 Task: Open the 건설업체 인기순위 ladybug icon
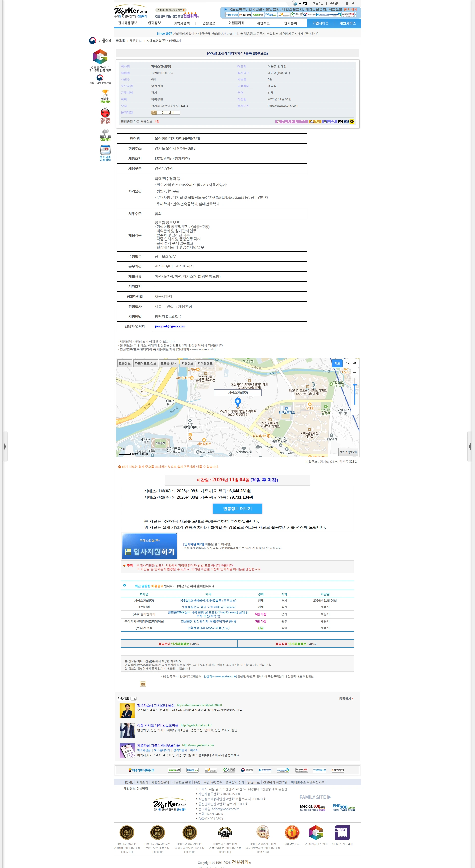tap(105, 115)
